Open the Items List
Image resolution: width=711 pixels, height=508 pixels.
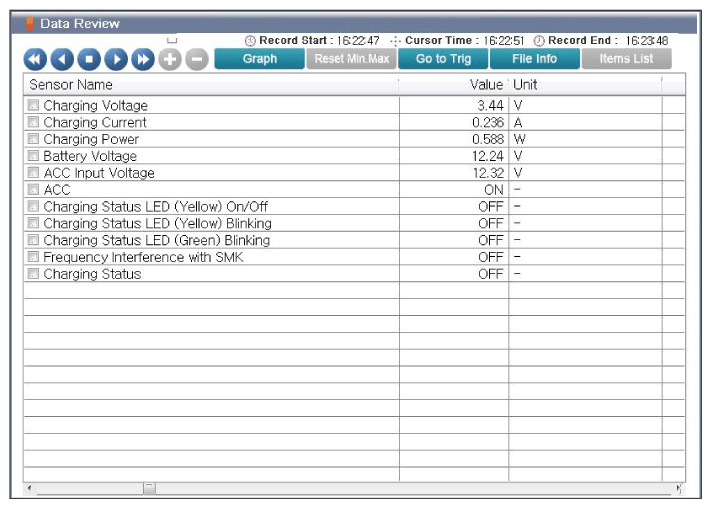click(626, 59)
